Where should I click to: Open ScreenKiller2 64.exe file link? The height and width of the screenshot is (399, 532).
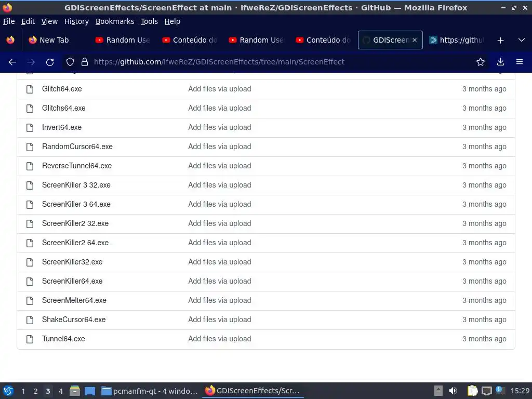pyautogui.click(x=75, y=243)
